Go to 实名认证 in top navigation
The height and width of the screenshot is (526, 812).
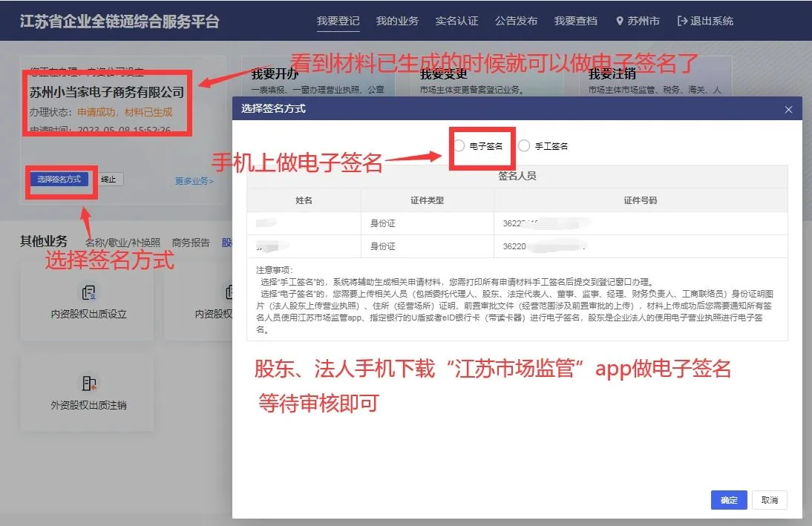(x=456, y=22)
